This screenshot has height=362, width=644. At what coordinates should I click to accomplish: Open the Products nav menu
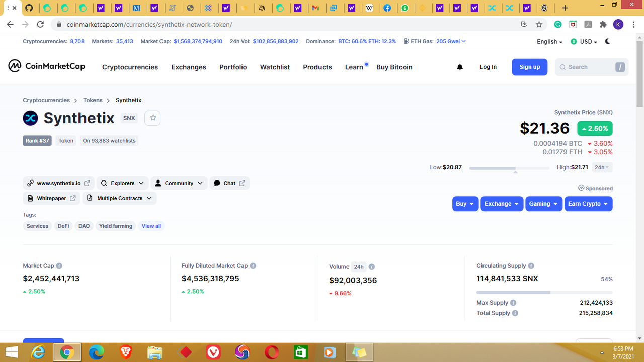point(317,67)
